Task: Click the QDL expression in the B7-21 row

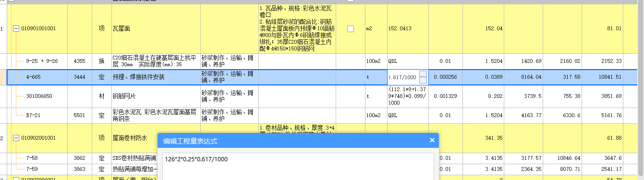Action: pos(393,116)
